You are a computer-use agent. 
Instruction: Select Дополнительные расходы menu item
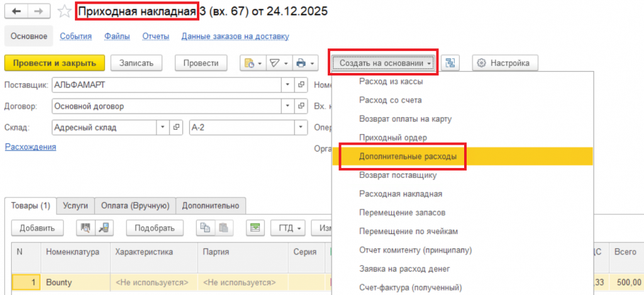462,157
